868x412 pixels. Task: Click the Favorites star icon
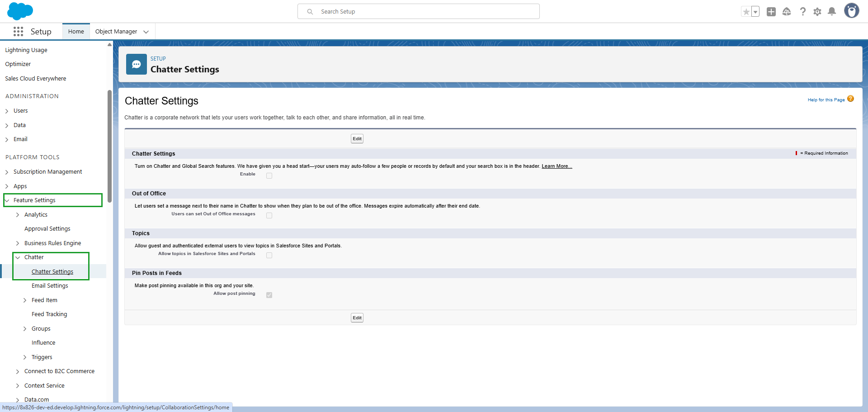tap(746, 12)
